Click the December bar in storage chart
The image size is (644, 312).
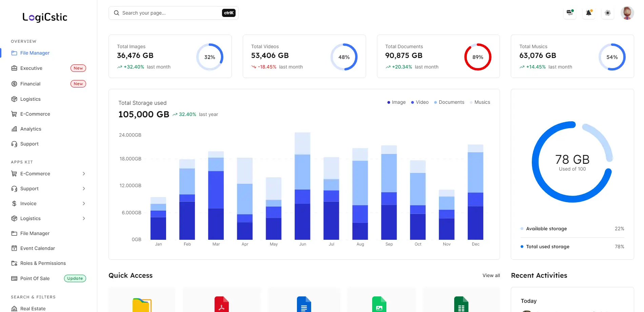(x=476, y=192)
